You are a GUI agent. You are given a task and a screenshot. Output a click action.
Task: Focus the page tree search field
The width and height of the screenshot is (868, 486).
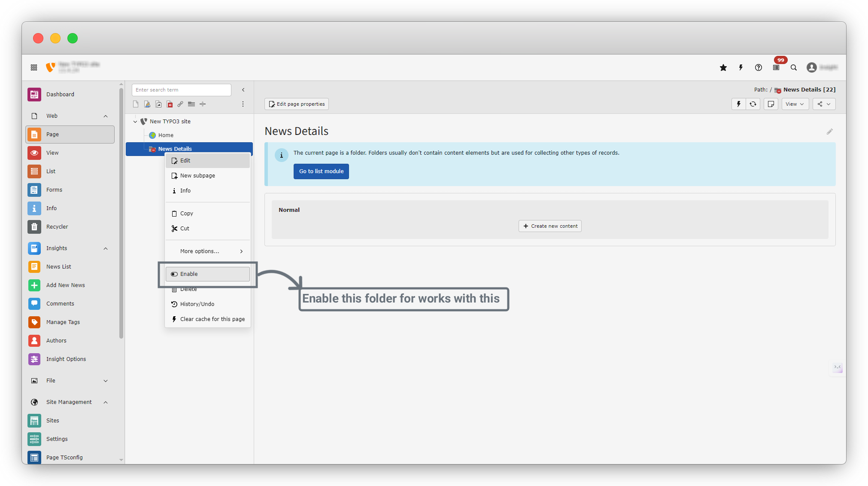[181, 90]
